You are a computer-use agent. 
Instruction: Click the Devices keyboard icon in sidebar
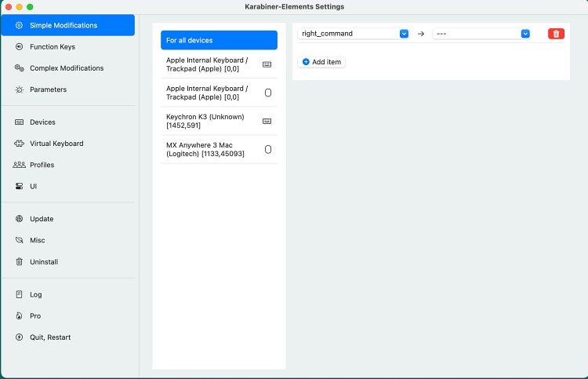19,122
